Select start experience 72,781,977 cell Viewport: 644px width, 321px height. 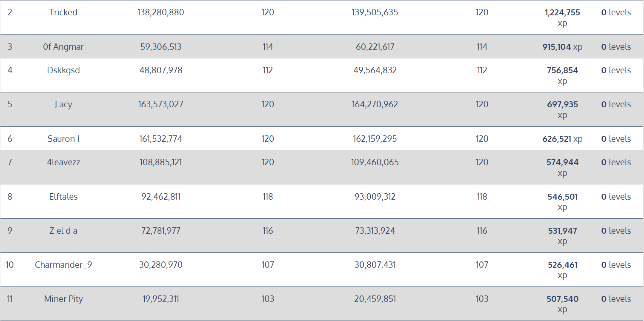(160, 231)
